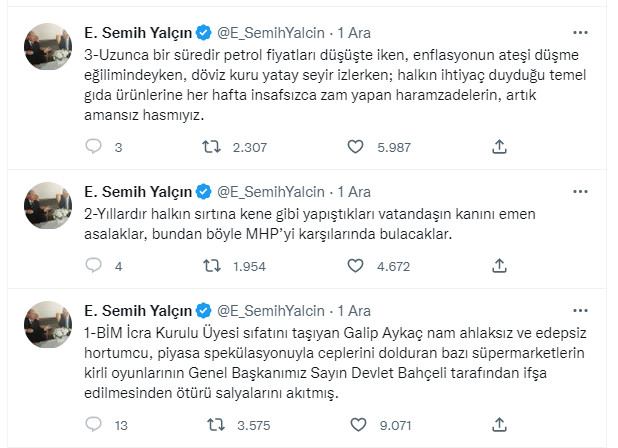Share the tweet starting with 2-Yıllardır
The height and width of the screenshot is (448, 618).
(500, 266)
